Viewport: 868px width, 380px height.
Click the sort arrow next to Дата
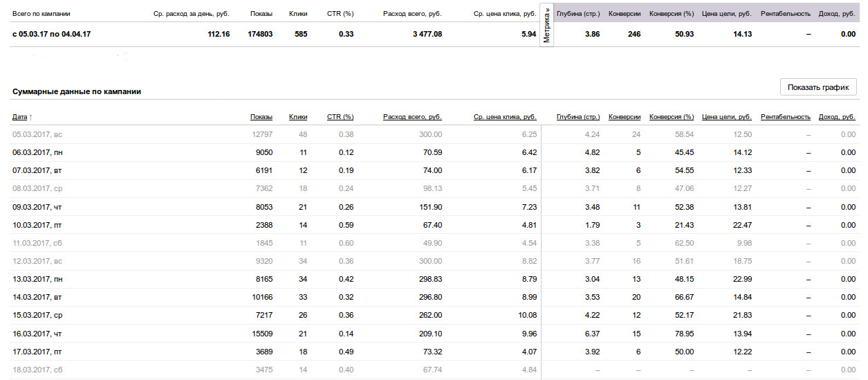(x=31, y=117)
